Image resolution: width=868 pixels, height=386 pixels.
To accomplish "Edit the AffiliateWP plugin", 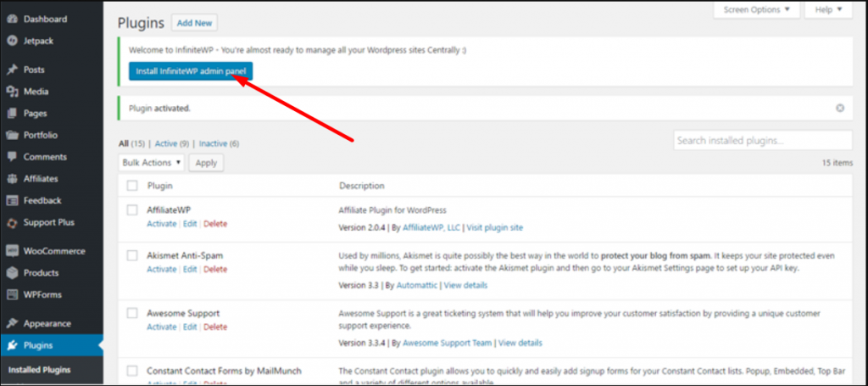I will (x=190, y=224).
